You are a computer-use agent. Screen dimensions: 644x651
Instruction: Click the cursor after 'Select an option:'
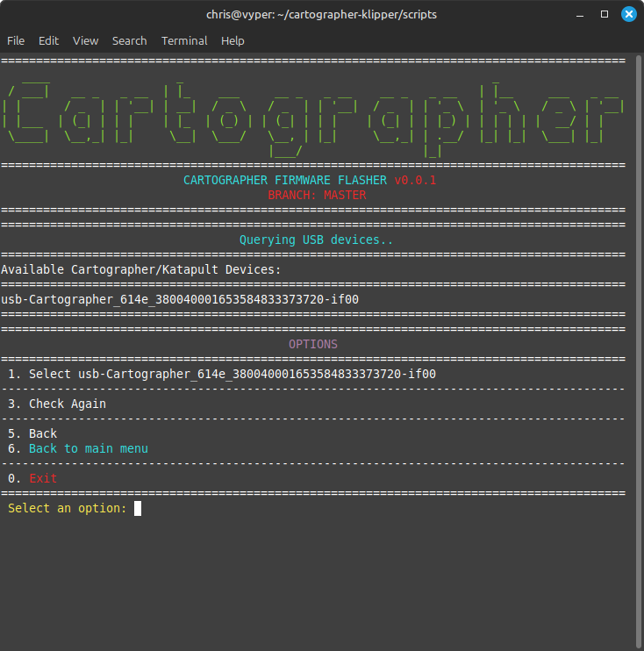[138, 509]
